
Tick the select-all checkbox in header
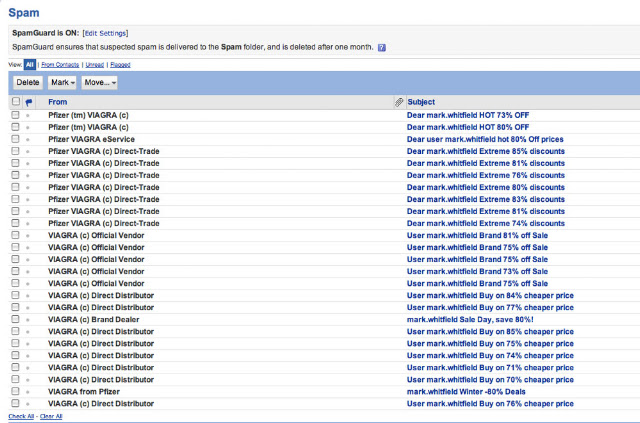[x=16, y=101]
